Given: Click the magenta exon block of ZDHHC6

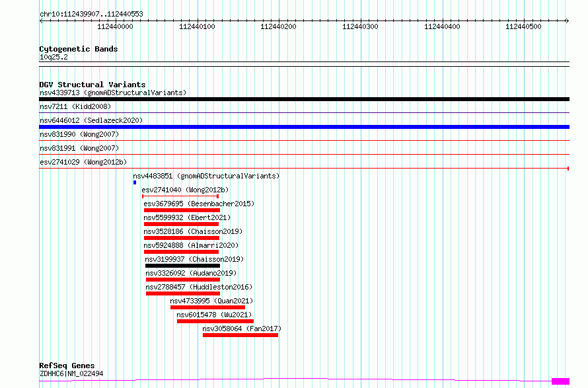Looking at the screenshot, I should tap(560, 381).
